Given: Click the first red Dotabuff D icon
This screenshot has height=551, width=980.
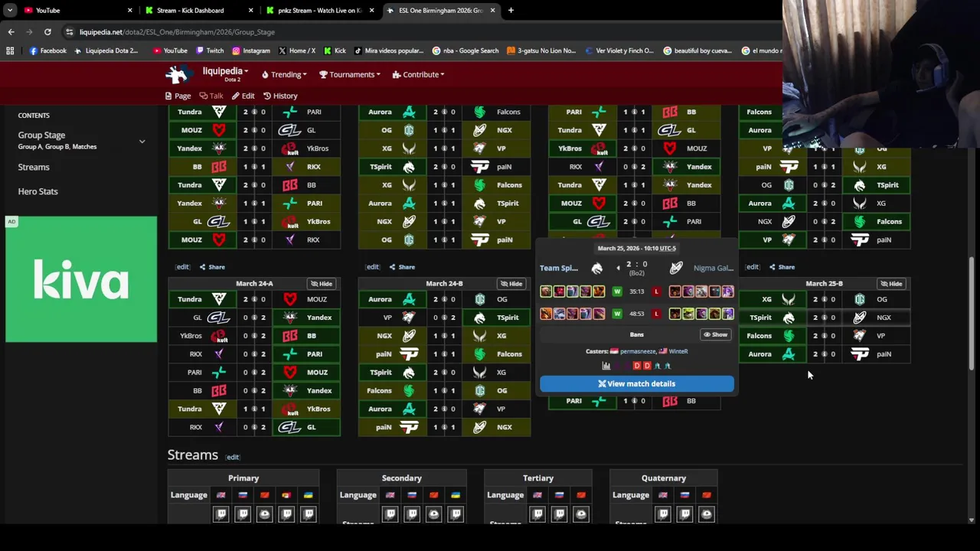Looking at the screenshot, I should click(636, 366).
